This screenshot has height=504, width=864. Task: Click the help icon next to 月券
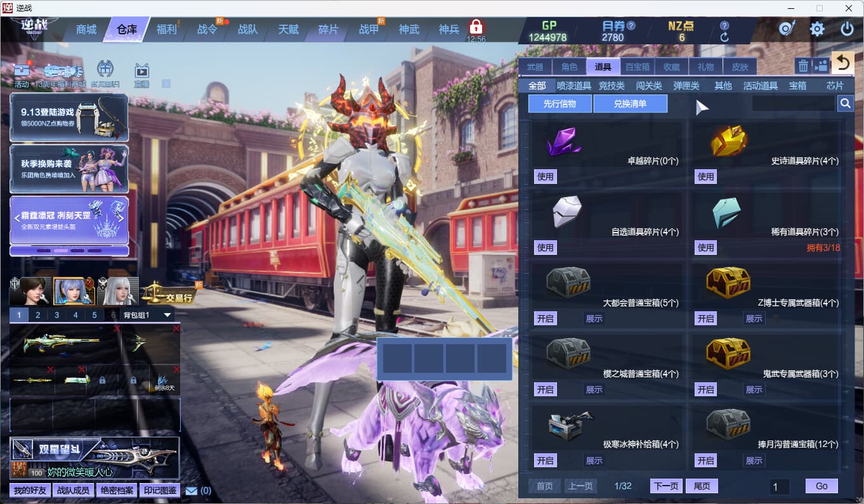click(x=631, y=26)
